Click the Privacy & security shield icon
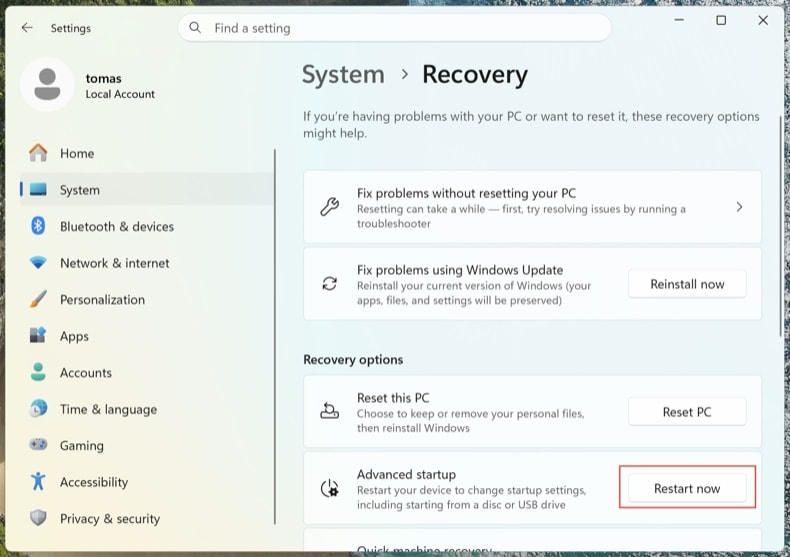This screenshot has width=790, height=557. (38, 518)
